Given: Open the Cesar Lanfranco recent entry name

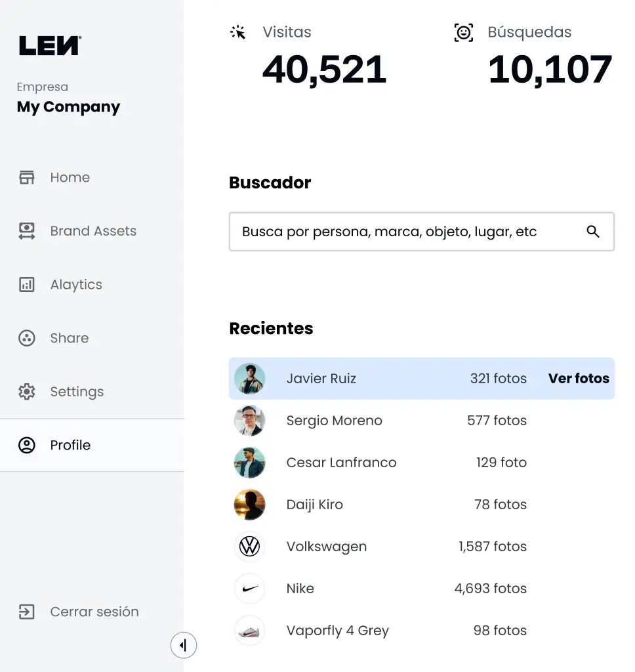Looking at the screenshot, I should point(342,463).
